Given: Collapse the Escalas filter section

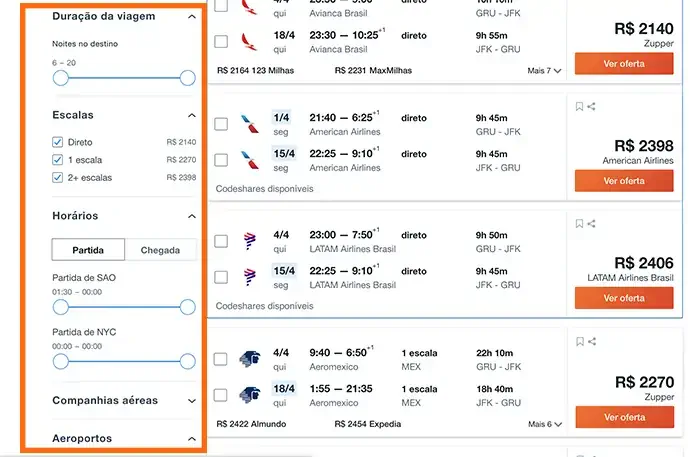Looking at the screenshot, I should click(191, 116).
